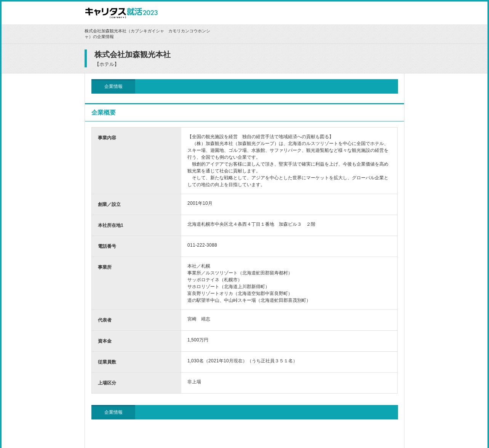This screenshot has width=489, height=448.
Task: Click the 企業概要 section heading
Action: pyautogui.click(x=104, y=113)
